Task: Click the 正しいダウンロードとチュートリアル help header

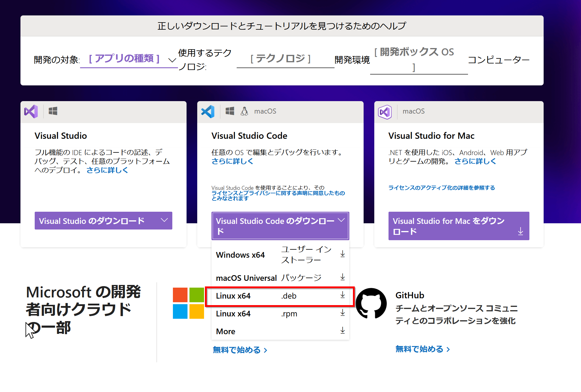Action: pos(282,26)
